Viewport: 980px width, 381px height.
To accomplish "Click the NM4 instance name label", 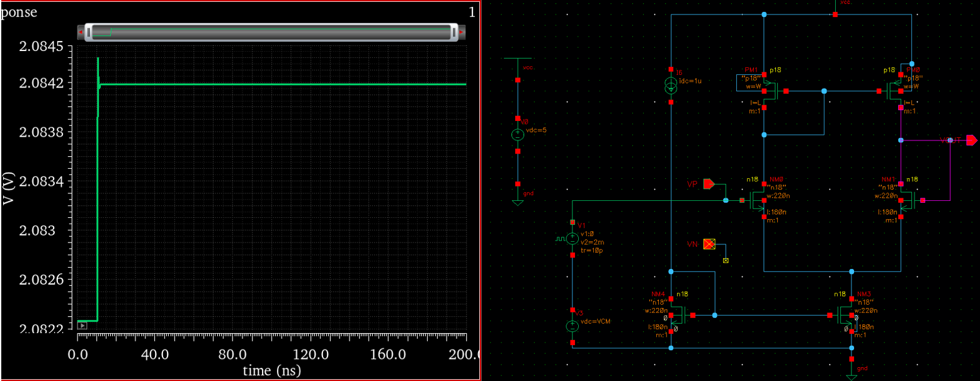I will tap(658, 293).
